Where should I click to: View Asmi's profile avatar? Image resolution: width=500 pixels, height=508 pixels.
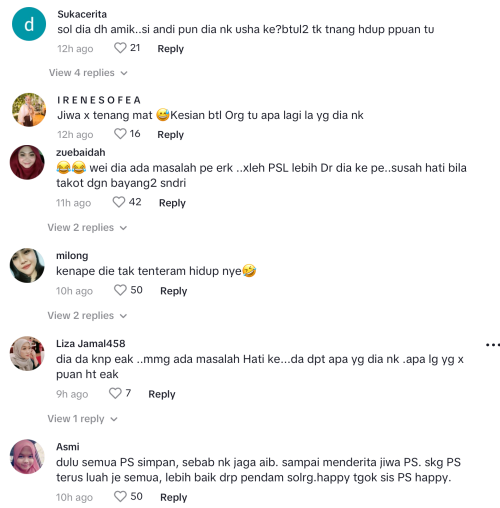click(27, 457)
